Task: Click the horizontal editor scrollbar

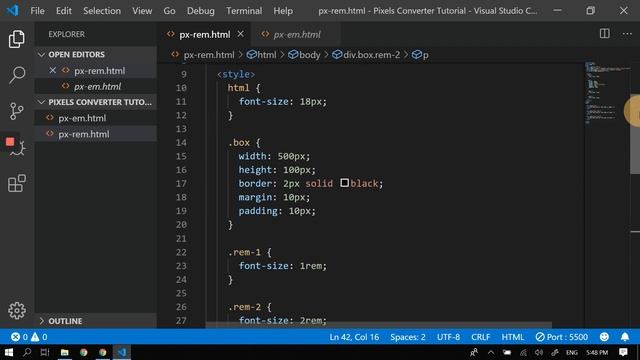Action: tap(378, 325)
